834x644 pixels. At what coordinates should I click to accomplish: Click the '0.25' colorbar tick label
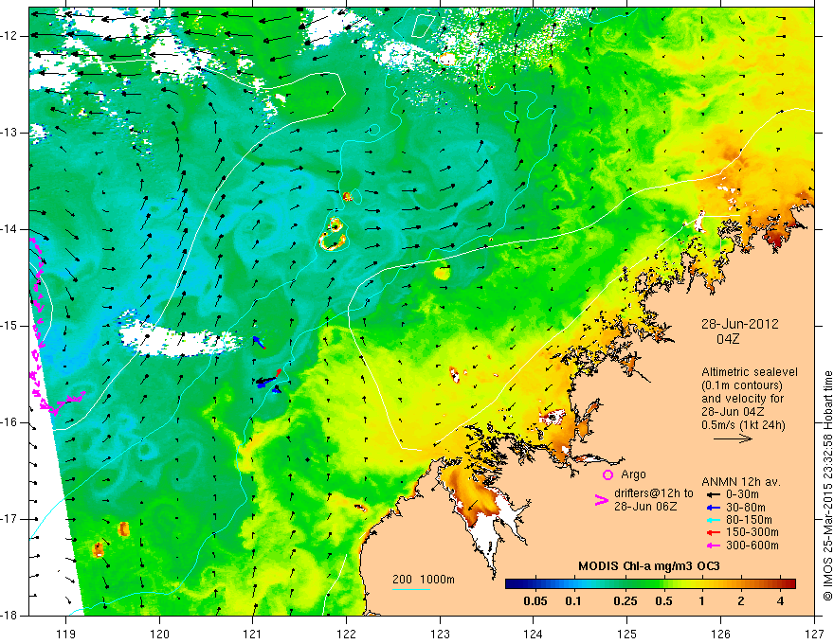point(625,601)
